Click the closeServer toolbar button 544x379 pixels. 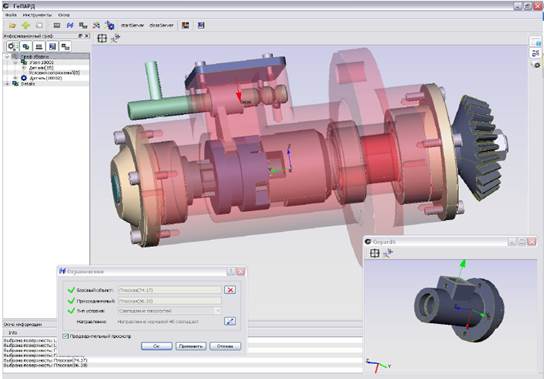pyautogui.click(x=161, y=25)
